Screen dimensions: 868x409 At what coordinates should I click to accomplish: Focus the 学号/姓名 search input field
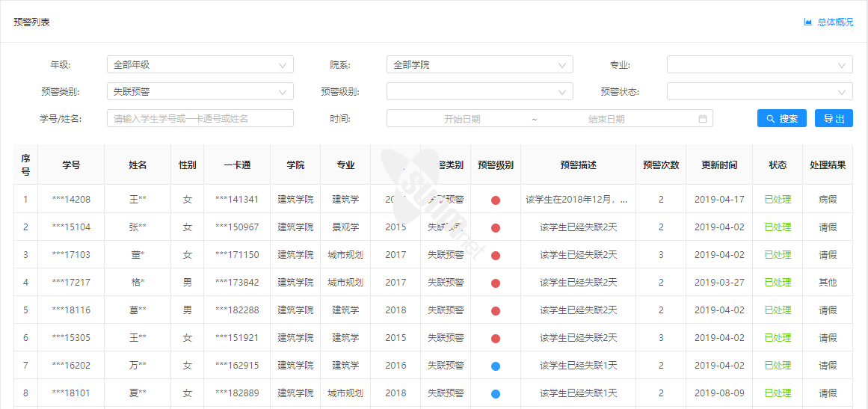(x=200, y=119)
